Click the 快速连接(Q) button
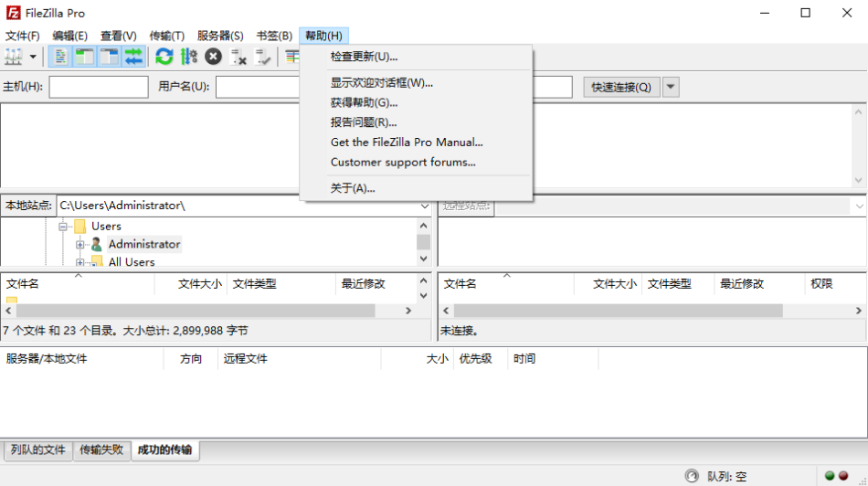This screenshot has width=868, height=486. [x=621, y=87]
